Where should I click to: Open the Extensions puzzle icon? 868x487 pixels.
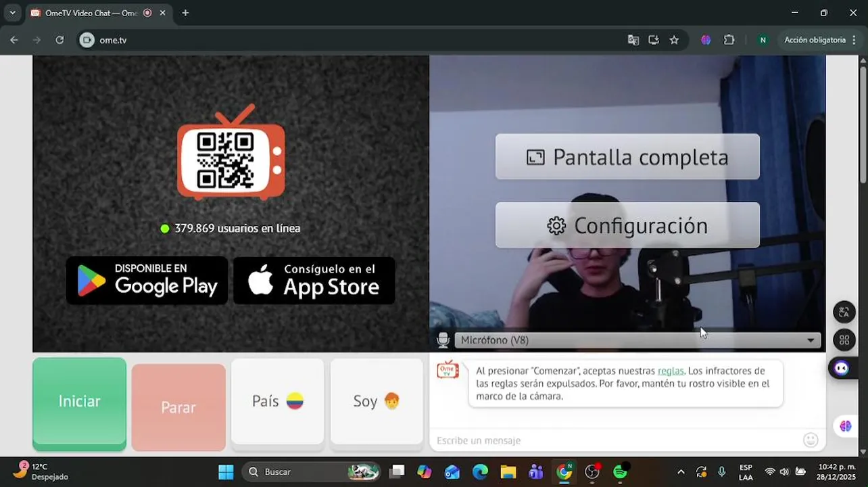click(729, 40)
